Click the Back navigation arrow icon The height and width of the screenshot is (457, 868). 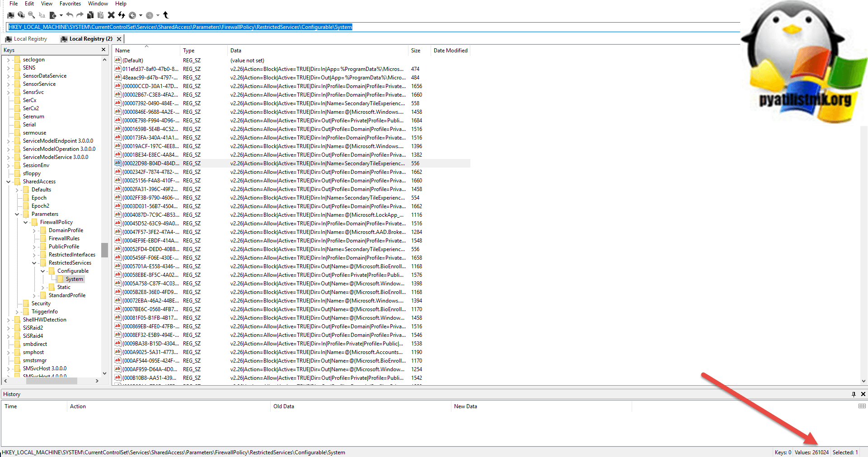132,15
